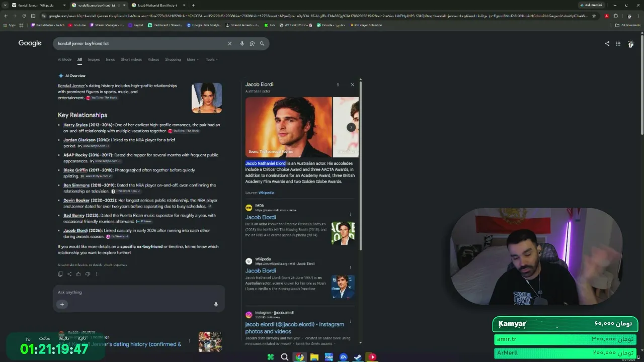Open File Explorer from the taskbar
The height and width of the screenshot is (362, 644).
coord(314,357)
